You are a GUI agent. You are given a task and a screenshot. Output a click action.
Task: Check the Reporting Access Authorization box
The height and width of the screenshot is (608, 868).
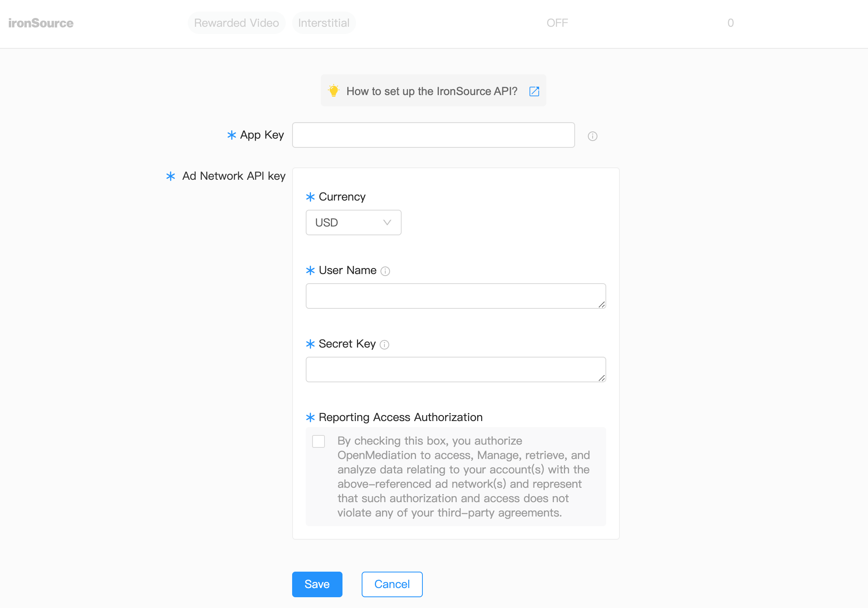pyautogui.click(x=319, y=441)
